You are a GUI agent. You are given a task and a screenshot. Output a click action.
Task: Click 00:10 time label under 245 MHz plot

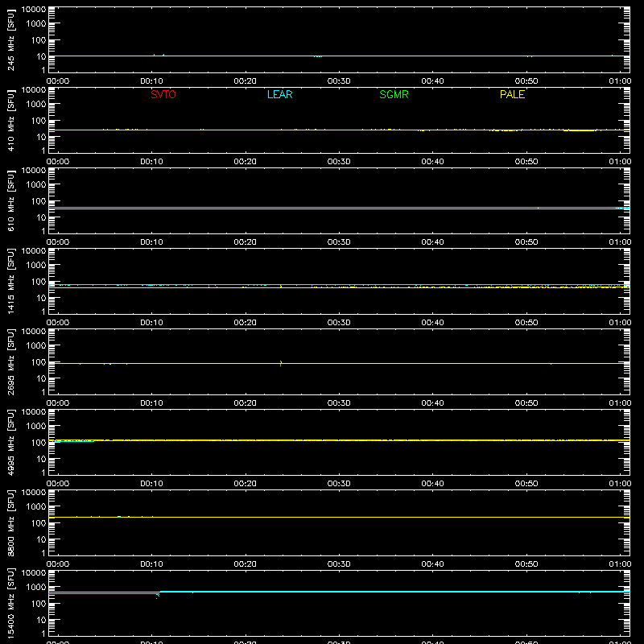[x=151, y=81]
